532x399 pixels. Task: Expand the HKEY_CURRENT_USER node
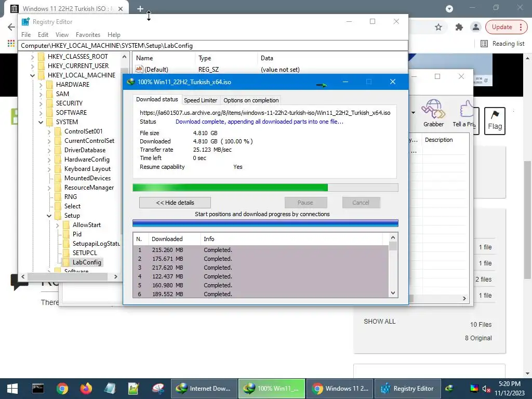pyautogui.click(x=32, y=66)
